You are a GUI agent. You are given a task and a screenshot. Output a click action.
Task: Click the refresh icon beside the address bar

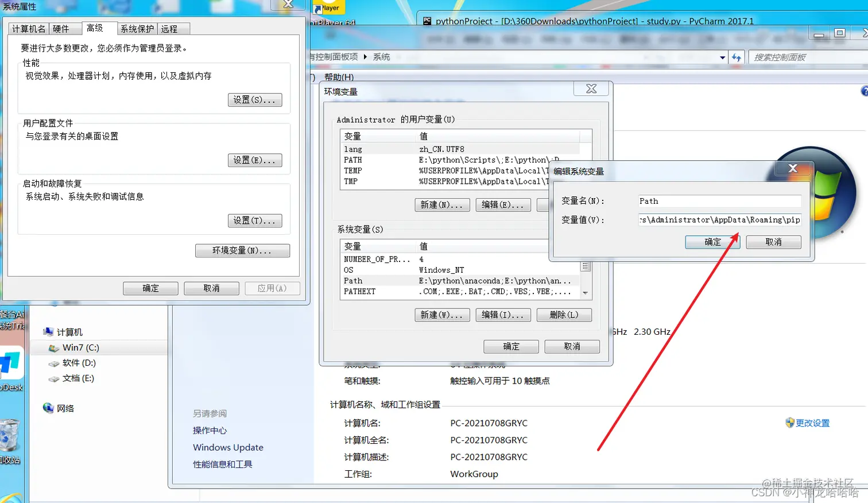click(737, 57)
